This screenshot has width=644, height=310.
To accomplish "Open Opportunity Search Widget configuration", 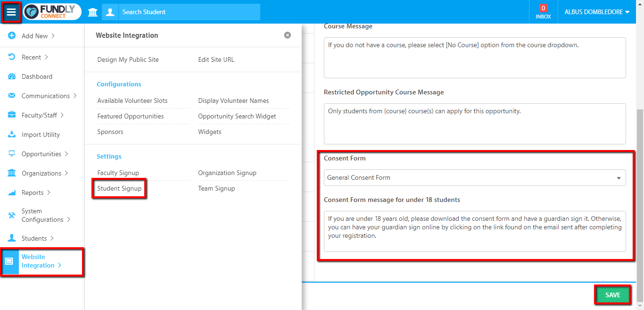I will tap(237, 116).
